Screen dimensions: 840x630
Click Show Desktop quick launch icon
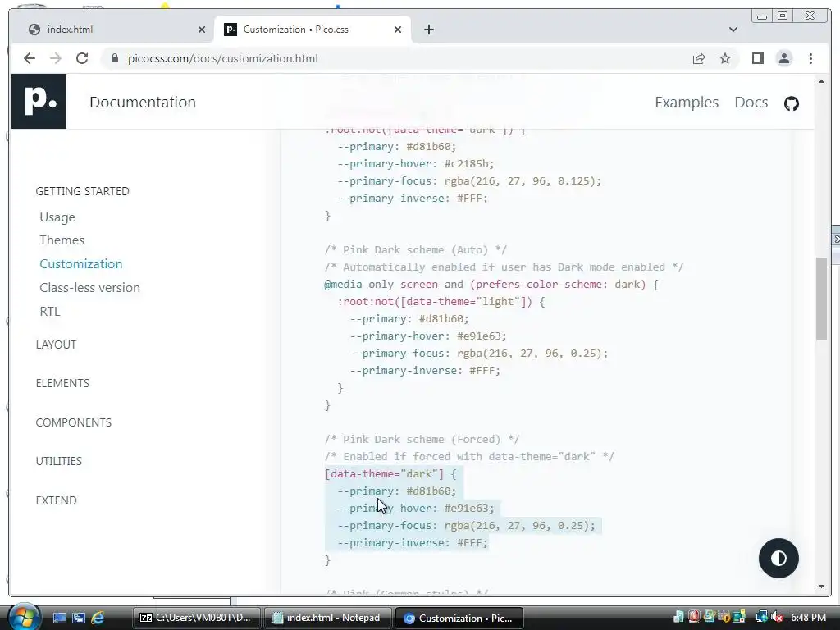pos(59,618)
